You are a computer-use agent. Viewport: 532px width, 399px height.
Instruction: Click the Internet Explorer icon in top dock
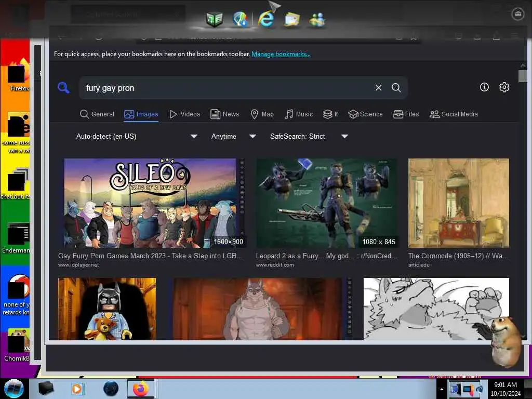[267, 19]
